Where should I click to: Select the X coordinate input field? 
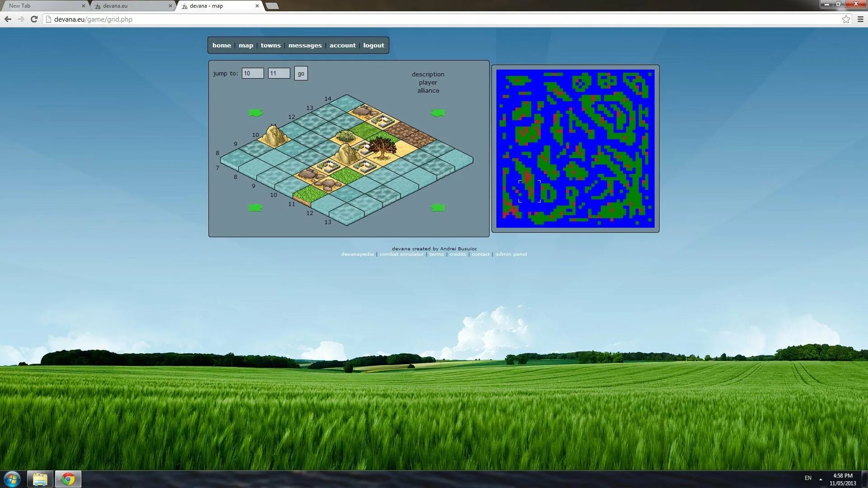(x=252, y=73)
